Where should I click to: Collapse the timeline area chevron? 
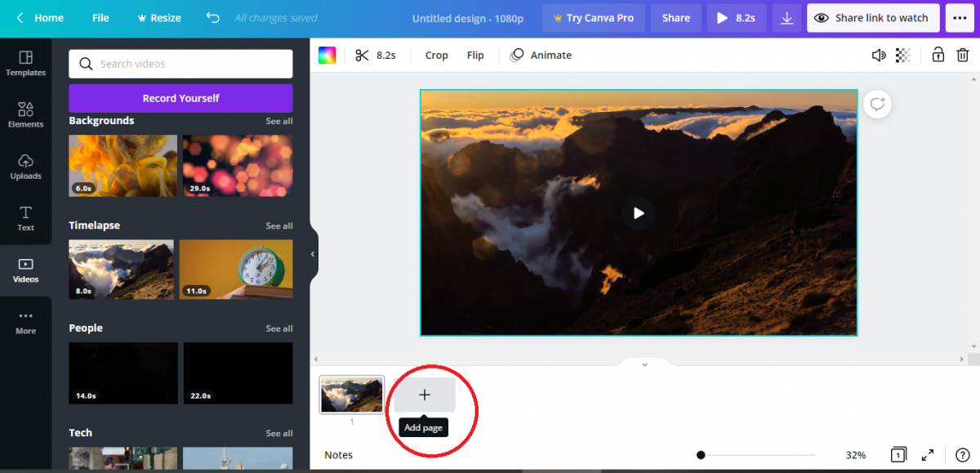click(644, 364)
